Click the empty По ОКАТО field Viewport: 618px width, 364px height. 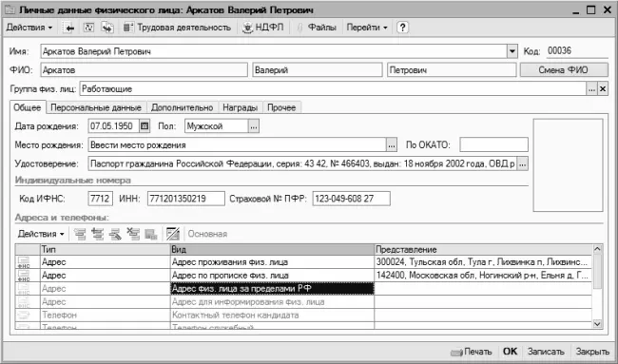click(x=493, y=145)
